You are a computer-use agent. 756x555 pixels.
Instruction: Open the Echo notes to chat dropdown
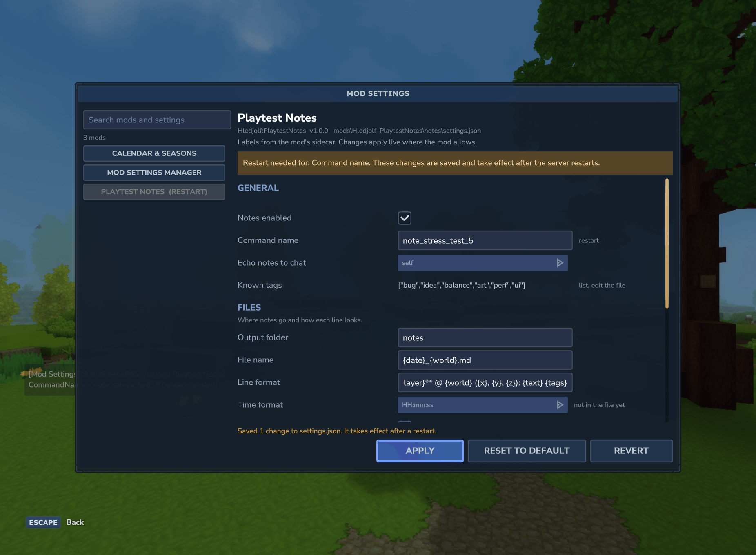(x=483, y=263)
